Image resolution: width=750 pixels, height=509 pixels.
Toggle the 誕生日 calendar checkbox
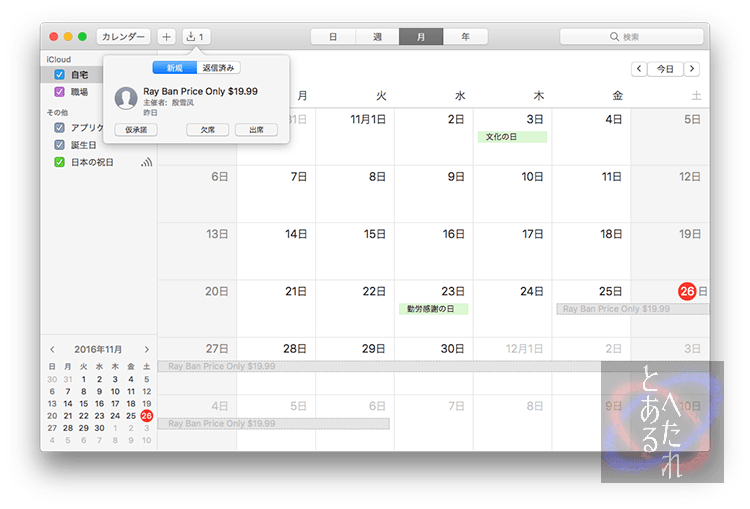pos(60,145)
